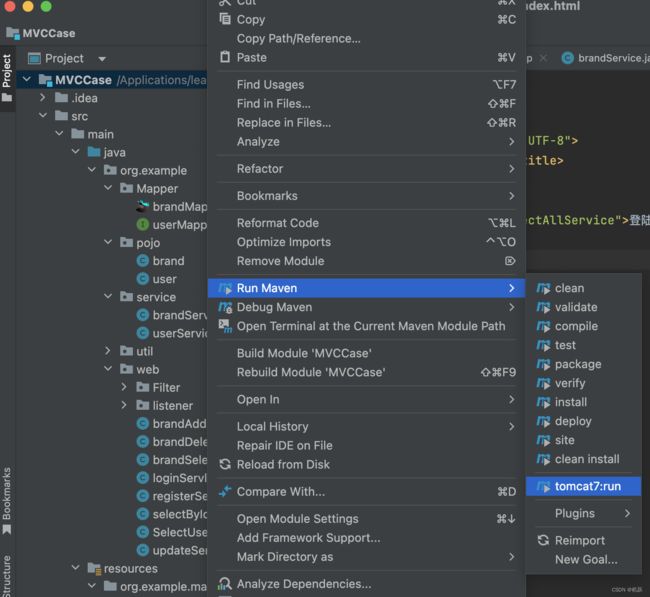Collapse the src folder
Image resolution: width=650 pixels, height=597 pixels.
[x=43, y=115]
